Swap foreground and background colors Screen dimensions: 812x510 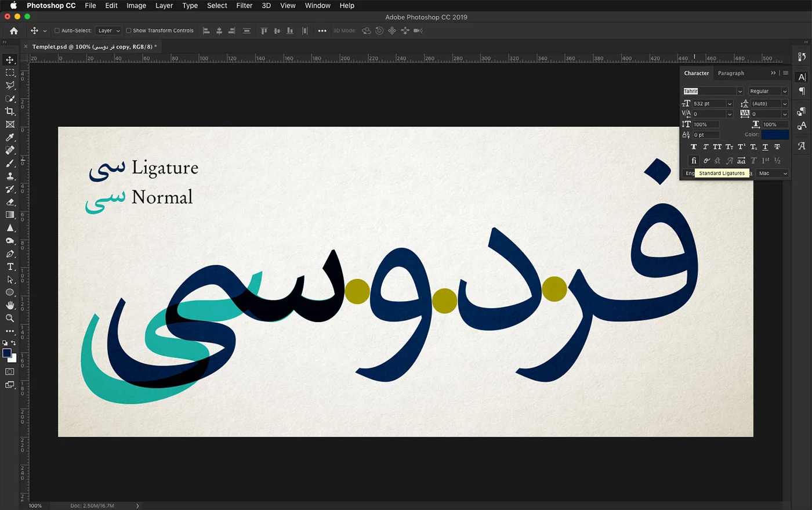[x=14, y=343]
